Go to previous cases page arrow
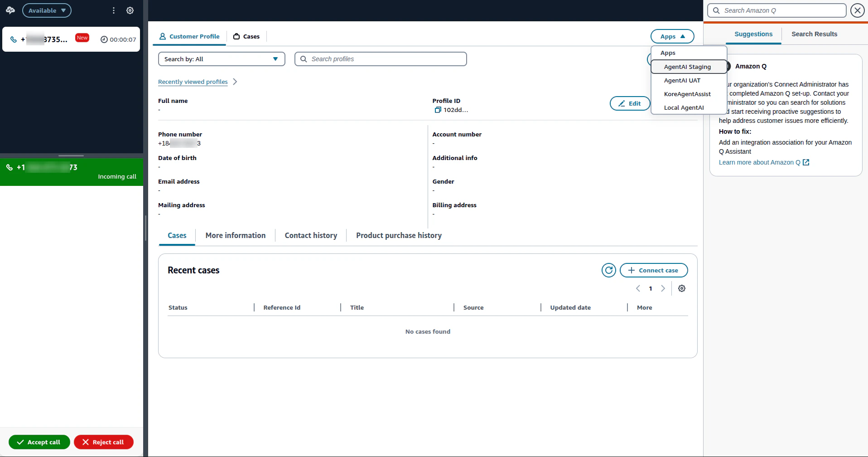 638,288
